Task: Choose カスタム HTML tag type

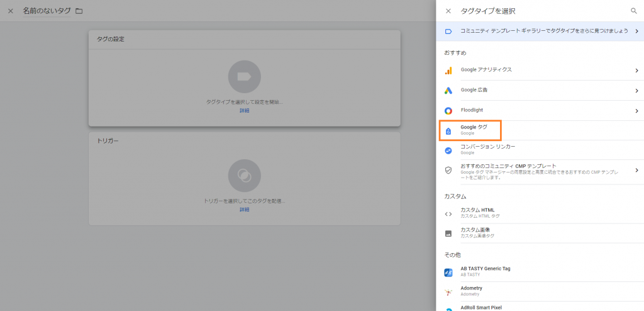Action: point(540,213)
